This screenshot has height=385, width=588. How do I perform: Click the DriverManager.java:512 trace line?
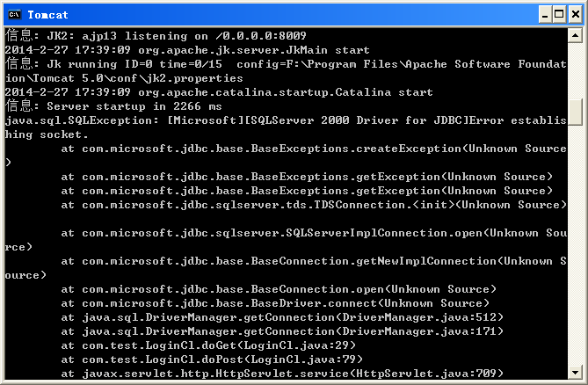[x=282, y=317]
